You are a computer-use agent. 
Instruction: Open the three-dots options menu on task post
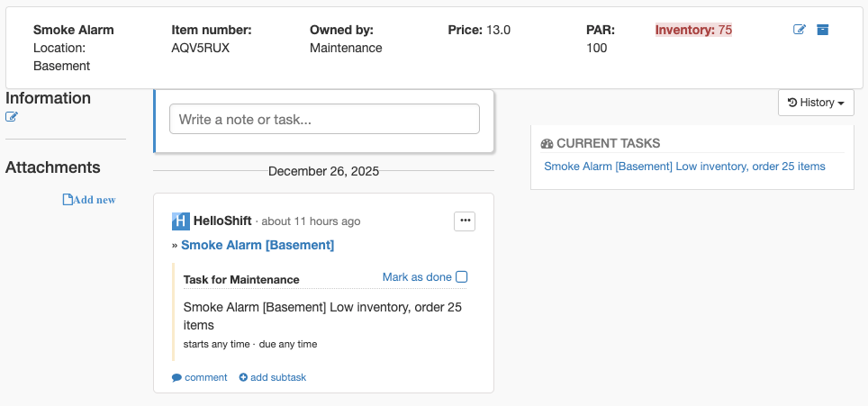pyautogui.click(x=465, y=221)
